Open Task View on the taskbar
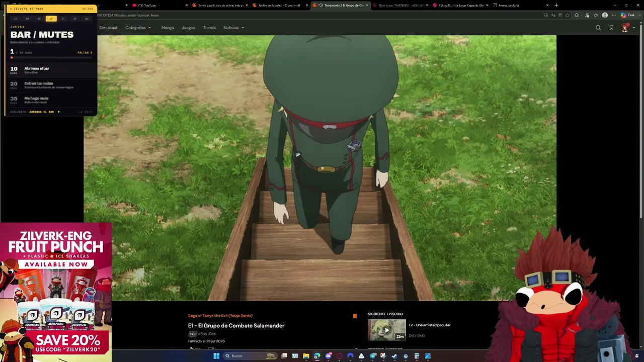Image resolution: width=644 pixels, height=362 pixels. (284, 356)
